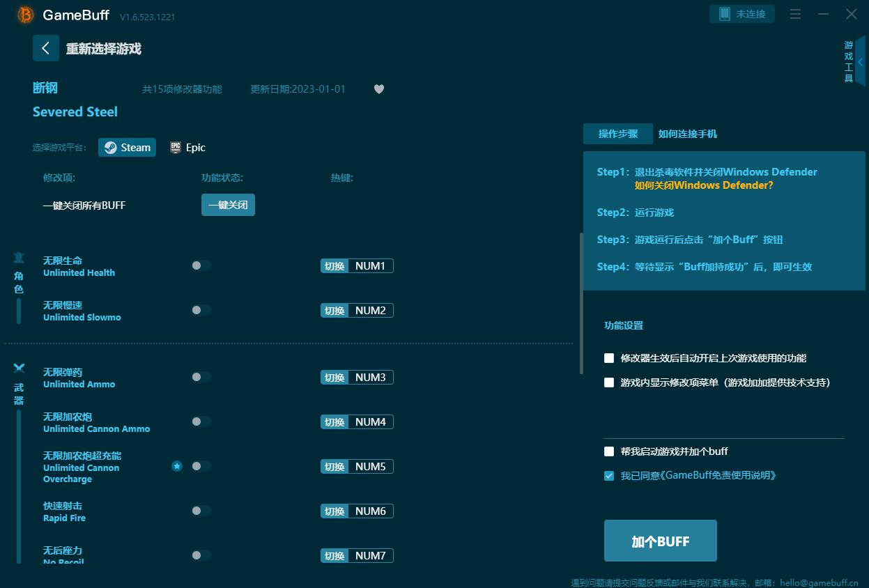
Task: Click 切换 label next to NUM3
Action: (334, 377)
